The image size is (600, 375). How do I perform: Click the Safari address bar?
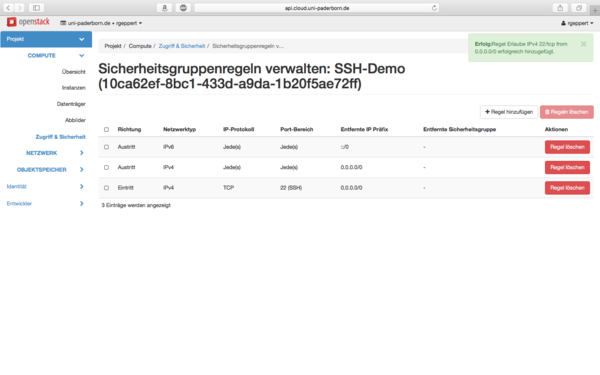tap(316, 8)
